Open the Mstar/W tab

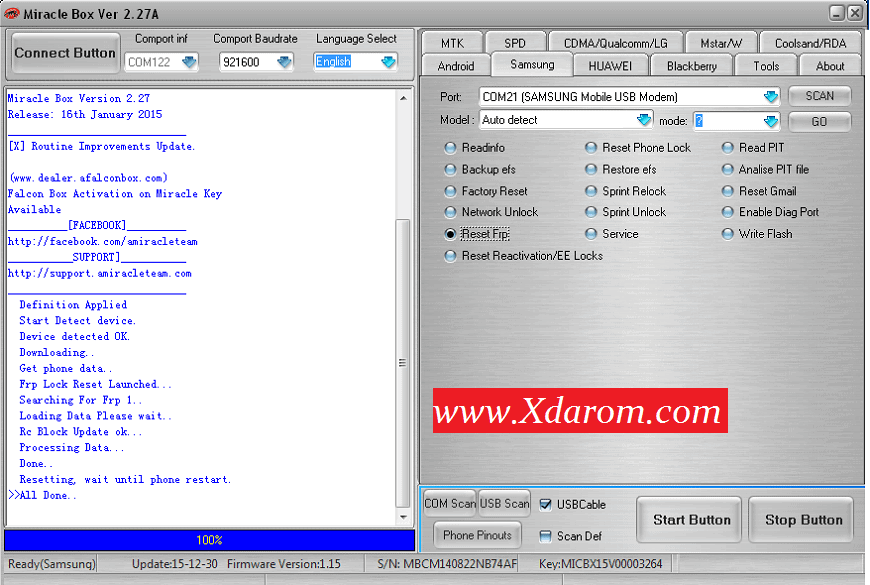pos(721,43)
